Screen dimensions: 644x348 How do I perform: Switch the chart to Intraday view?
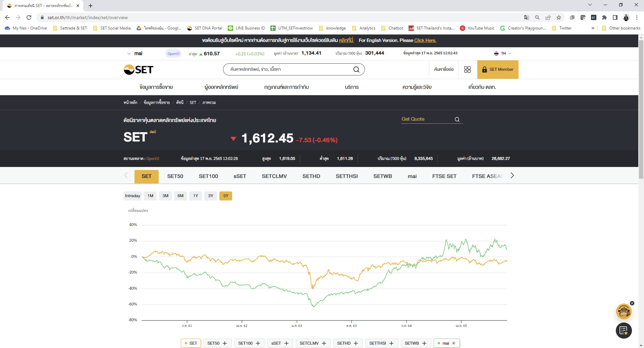coord(132,196)
